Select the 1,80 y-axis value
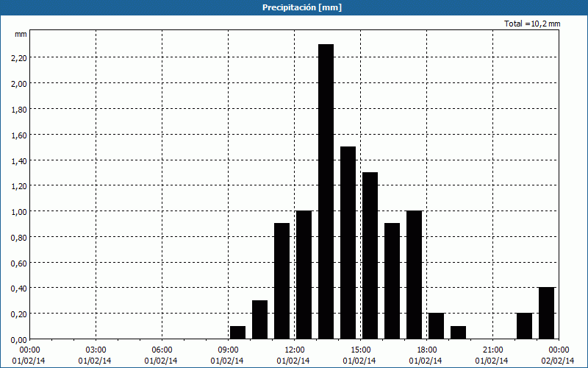Image resolution: width=588 pixels, height=368 pixels. tap(19, 109)
